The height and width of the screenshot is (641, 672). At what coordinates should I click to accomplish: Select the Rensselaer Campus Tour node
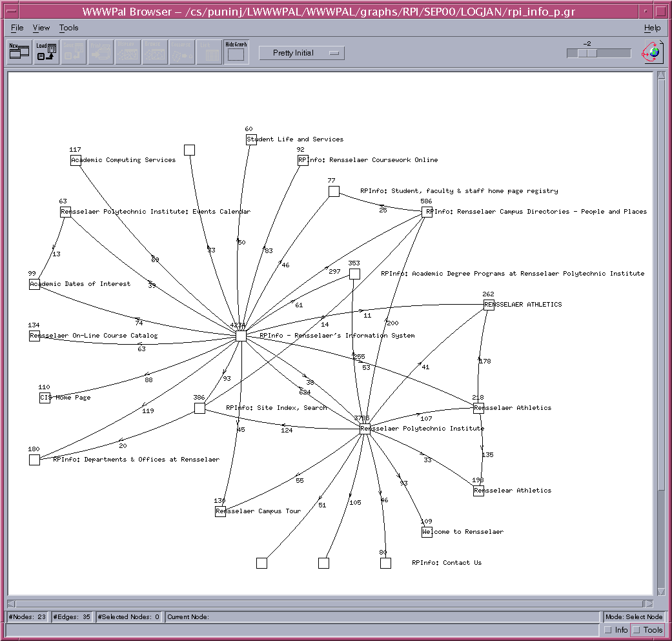point(220,511)
